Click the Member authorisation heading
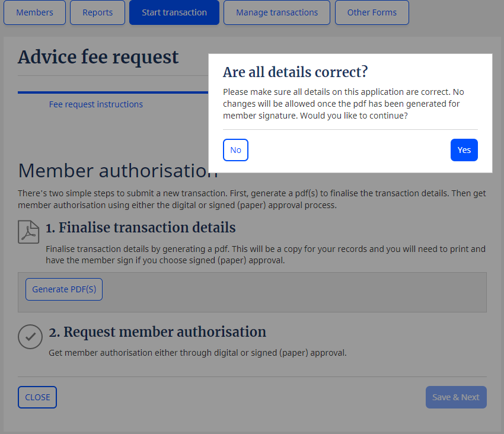The height and width of the screenshot is (434, 504). pos(119,170)
